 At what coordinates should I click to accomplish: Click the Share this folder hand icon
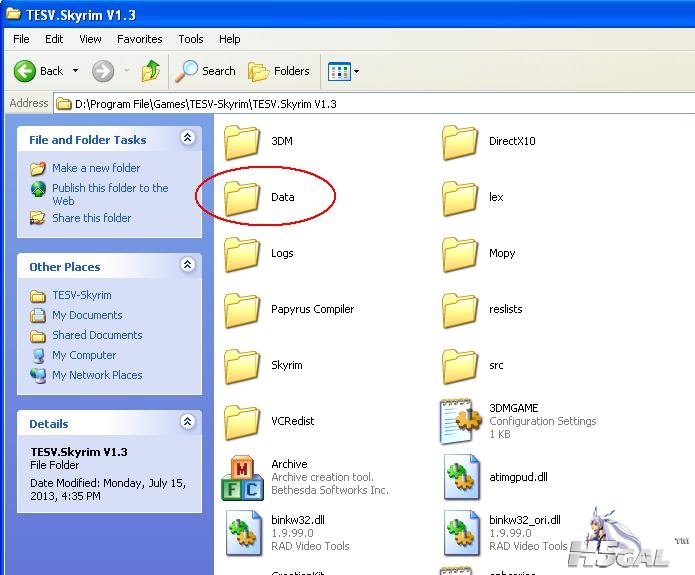point(38,218)
